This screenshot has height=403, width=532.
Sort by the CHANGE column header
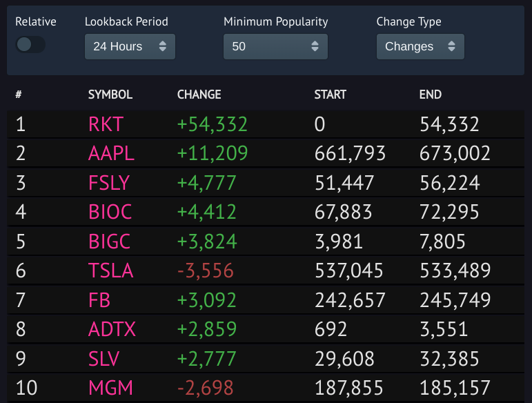click(x=199, y=95)
